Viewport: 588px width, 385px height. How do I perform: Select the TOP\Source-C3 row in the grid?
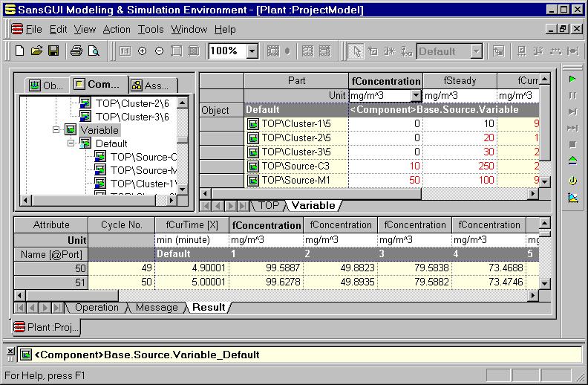click(x=295, y=166)
